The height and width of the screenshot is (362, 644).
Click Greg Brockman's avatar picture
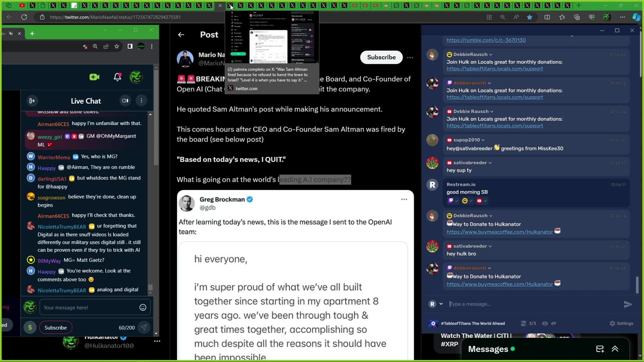[187, 203]
